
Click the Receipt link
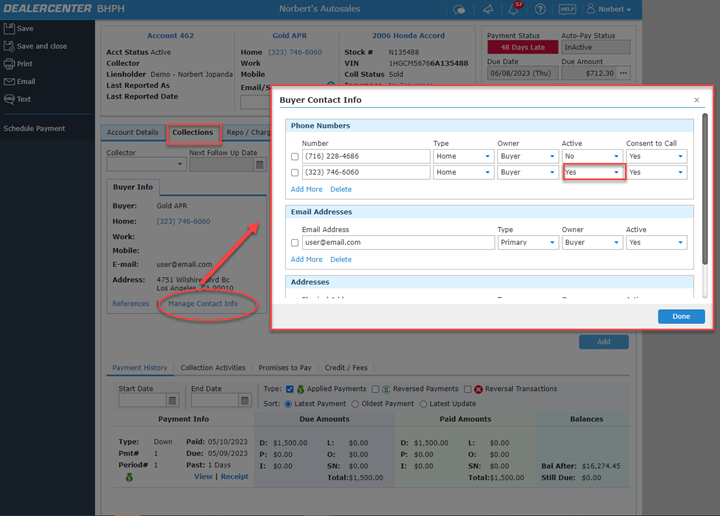point(234,477)
